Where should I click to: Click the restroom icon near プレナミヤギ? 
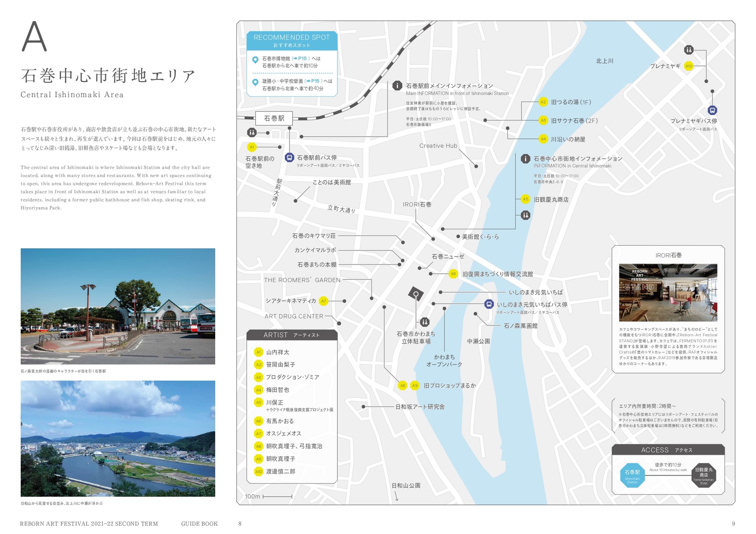pyautogui.click(x=688, y=49)
